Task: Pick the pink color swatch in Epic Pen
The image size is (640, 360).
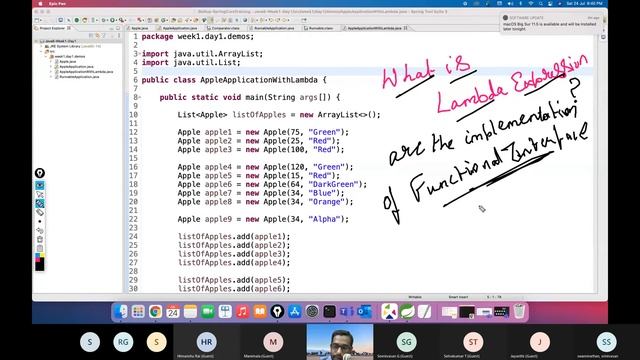Action: click(37, 260)
